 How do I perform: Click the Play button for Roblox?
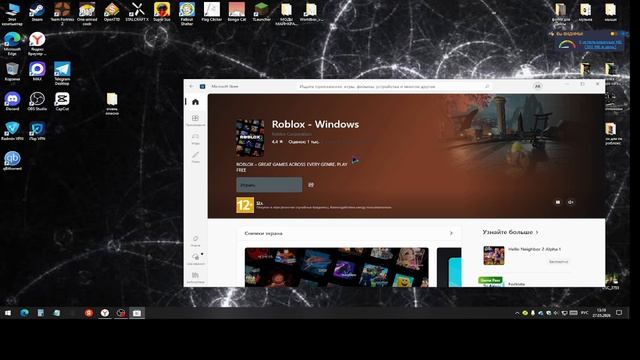pos(269,185)
